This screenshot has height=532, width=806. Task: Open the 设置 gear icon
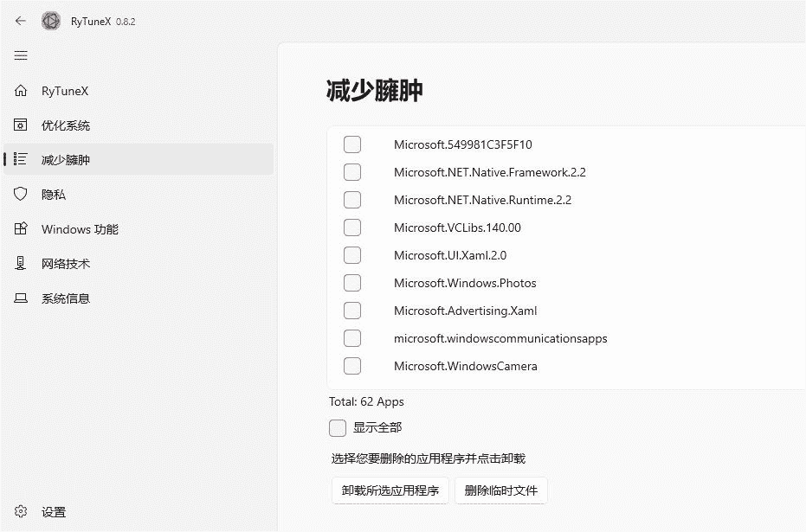[20, 511]
